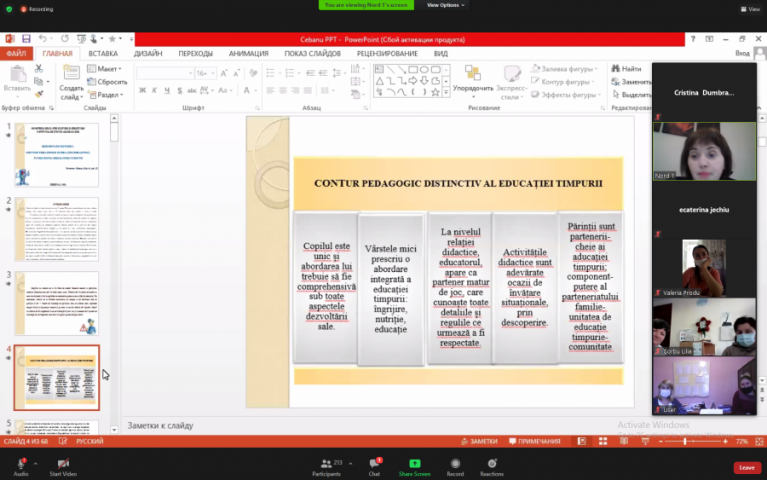Screen dimensions: 767x480
Task: Open the View Options dropdown
Action: (x=442, y=5)
